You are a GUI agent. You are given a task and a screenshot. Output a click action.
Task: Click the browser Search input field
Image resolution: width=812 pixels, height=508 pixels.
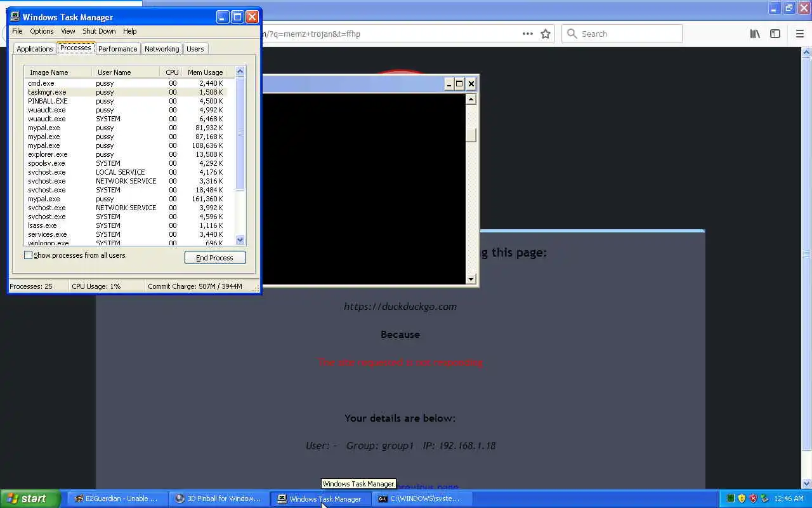pyautogui.click(x=622, y=34)
